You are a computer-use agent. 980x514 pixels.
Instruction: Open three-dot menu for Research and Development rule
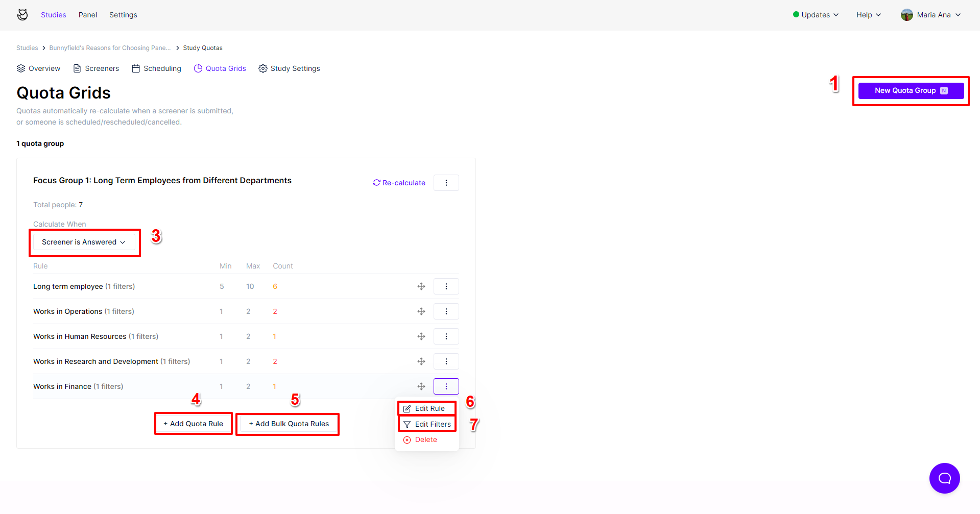coord(446,361)
